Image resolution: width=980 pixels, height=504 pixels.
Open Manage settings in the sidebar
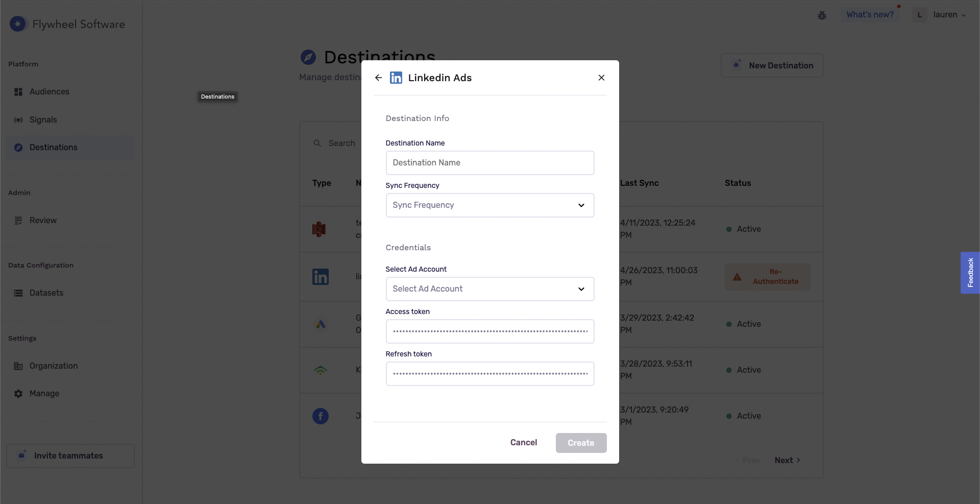tap(70, 394)
